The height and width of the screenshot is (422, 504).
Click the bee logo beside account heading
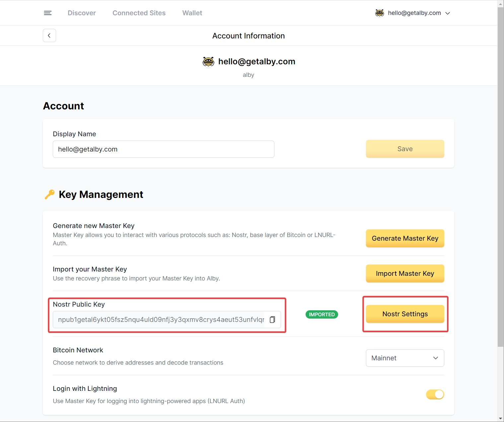[208, 62]
